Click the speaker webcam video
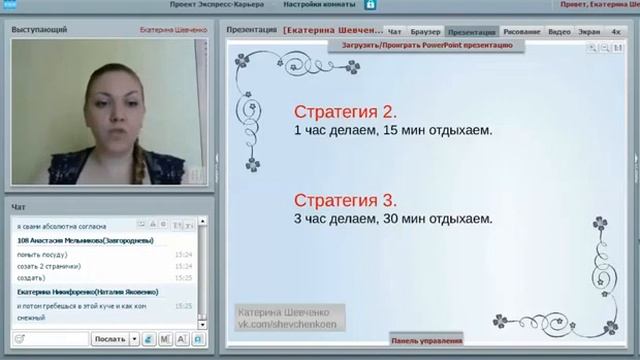The image size is (640, 360). coord(109,112)
